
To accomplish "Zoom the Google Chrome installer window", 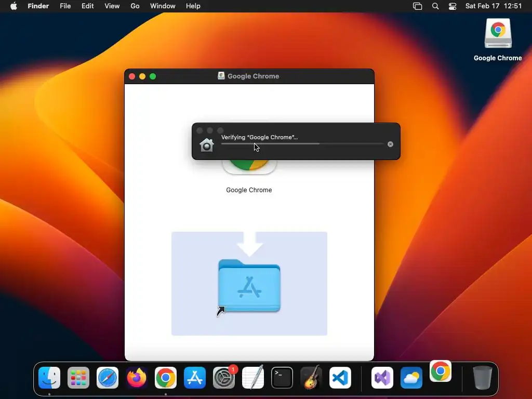I will [153, 76].
